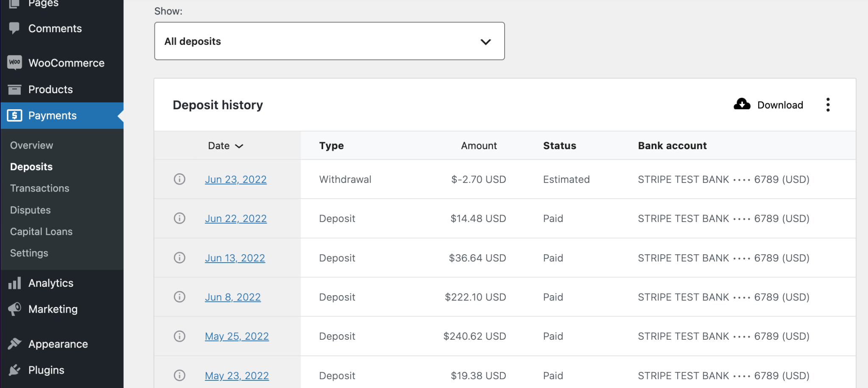Image resolution: width=868 pixels, height=388 pixels.
Task: Open Transactions submenu item
Action: pyautogui.click(x=39, y=188)
